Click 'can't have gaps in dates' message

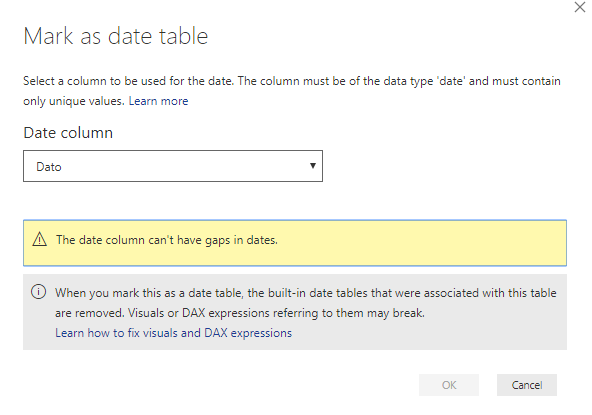click(x=166, y=240)
